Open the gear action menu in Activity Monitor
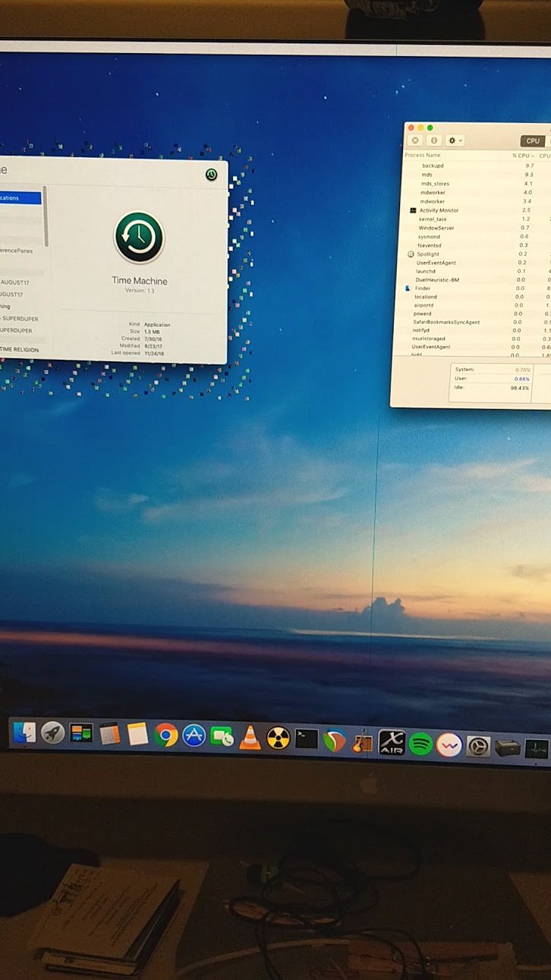The height and width of the screenshot is (980, 551). pyautogui.click(x=455, y=140)
